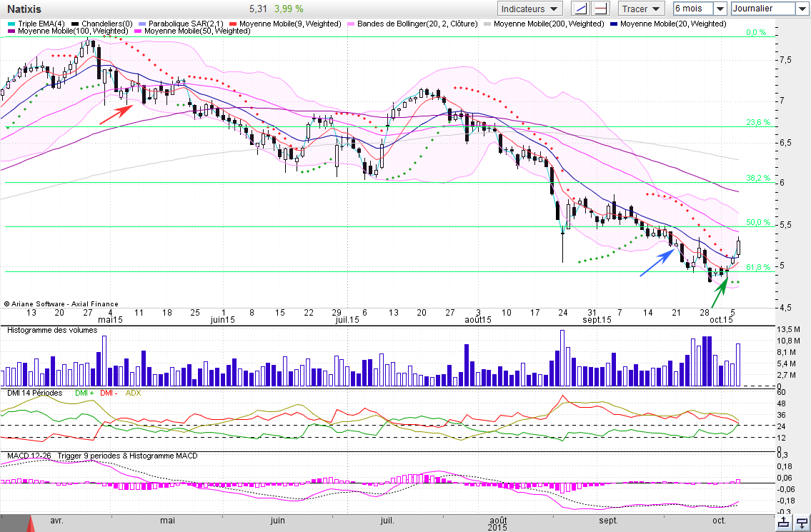
Task: Click the Chandeliers(0) legend swatch
Action: click(75, 24)
